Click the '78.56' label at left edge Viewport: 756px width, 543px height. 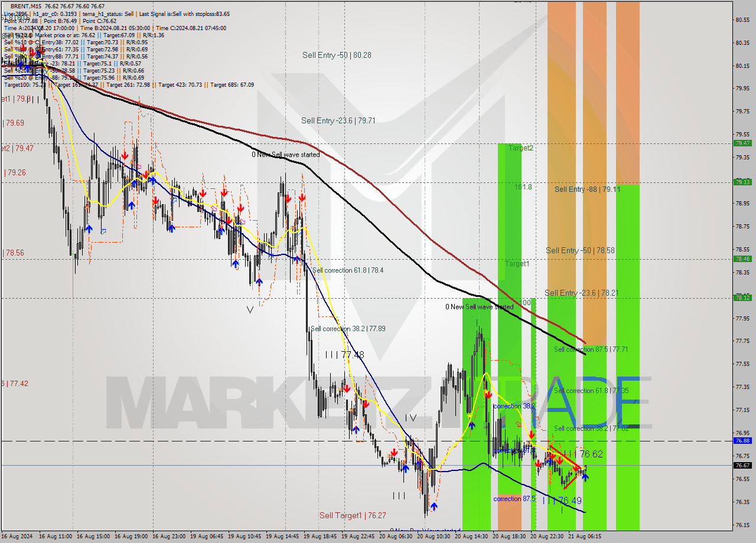click(14, 253)
